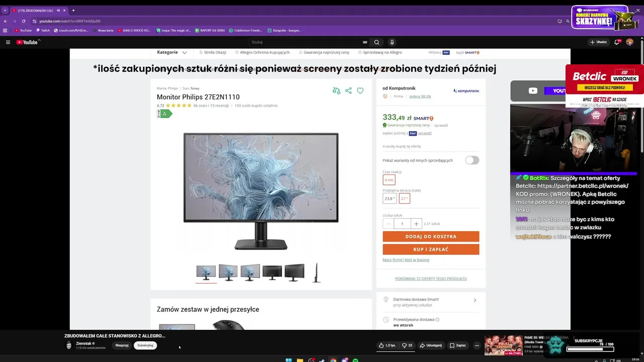The image size is (644, 362).
Task: Go back in the browser
Action: (6, 21)
